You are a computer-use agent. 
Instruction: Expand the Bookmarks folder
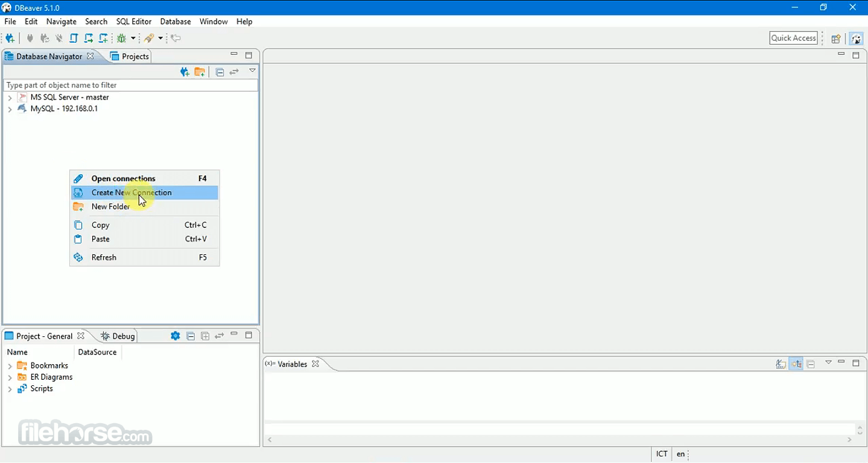pyautogui.click(x=10, y=366)
